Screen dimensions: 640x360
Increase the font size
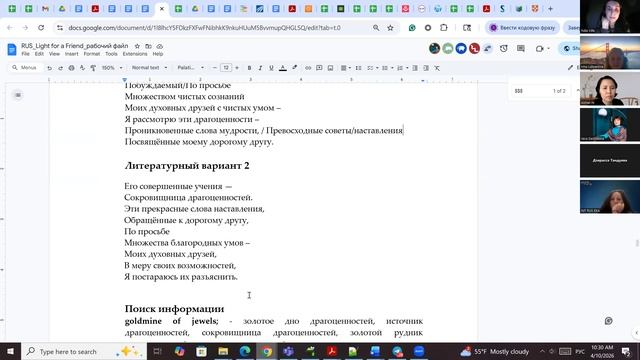click(237, 68)
